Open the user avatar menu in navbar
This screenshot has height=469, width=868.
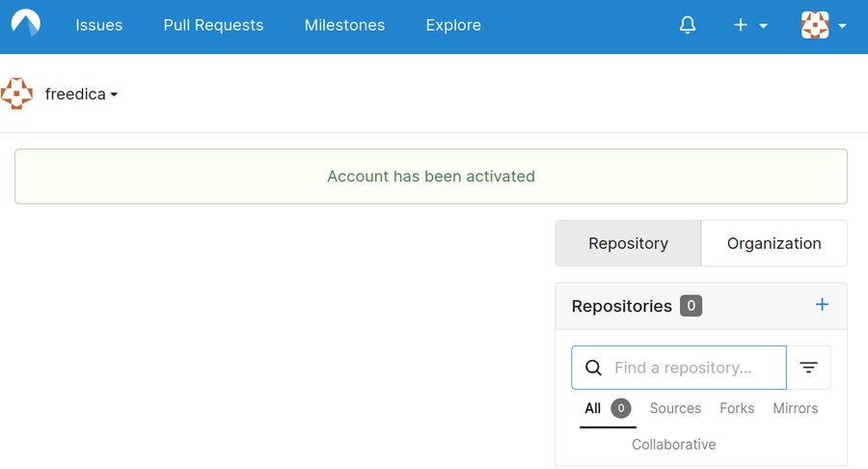[x=823, y=26]
